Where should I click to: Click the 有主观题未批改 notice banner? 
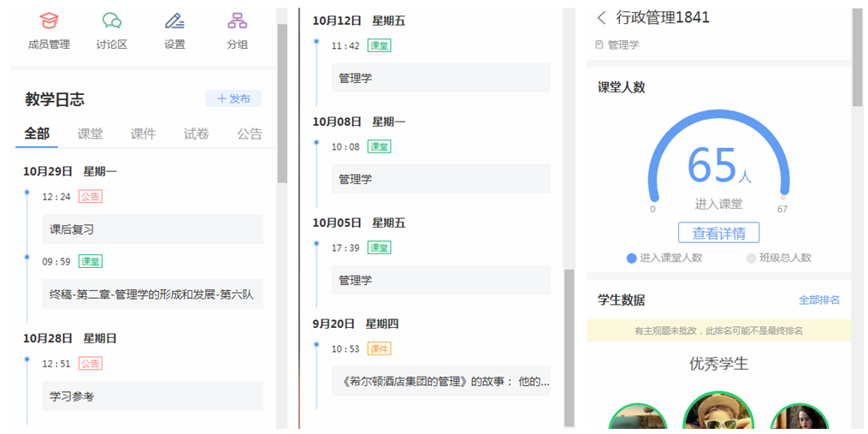click(x=718, y=331)
